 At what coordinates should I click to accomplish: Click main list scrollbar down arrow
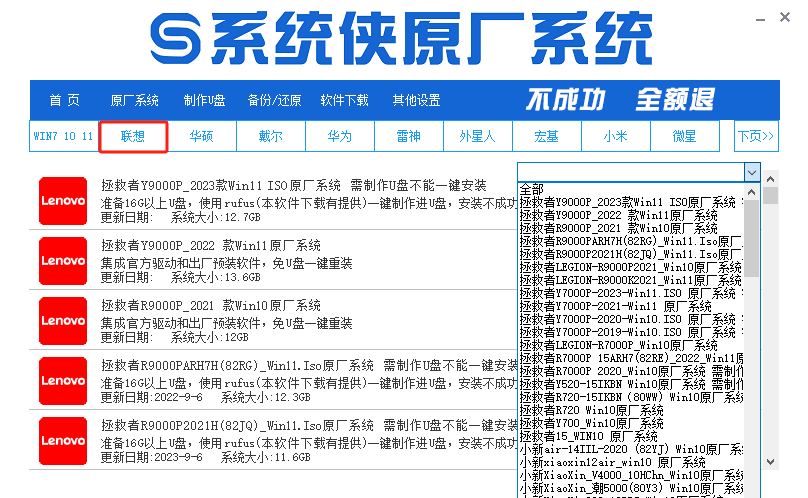pos(770,461)
